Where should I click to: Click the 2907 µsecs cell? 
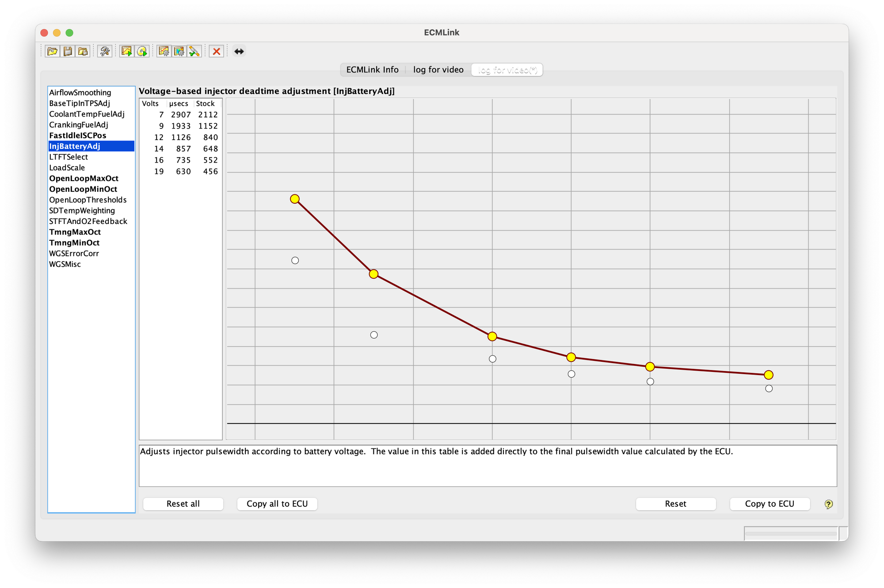[x=180, y=114]
